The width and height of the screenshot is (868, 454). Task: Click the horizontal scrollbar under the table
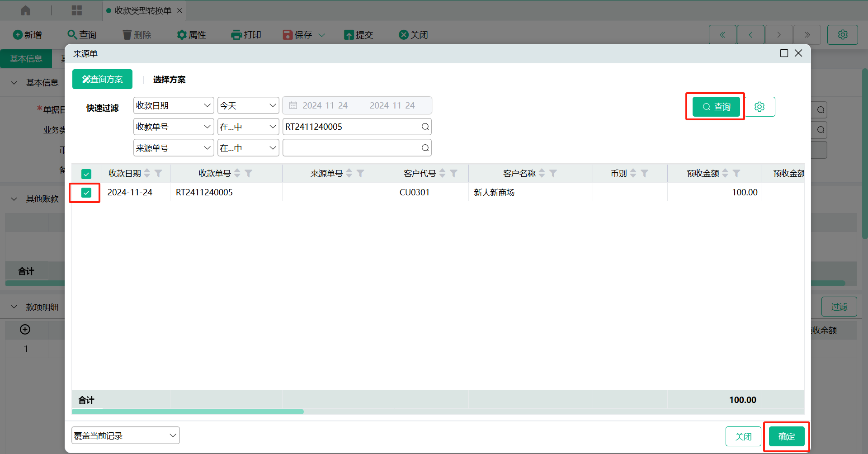click(x=188, y=411)
